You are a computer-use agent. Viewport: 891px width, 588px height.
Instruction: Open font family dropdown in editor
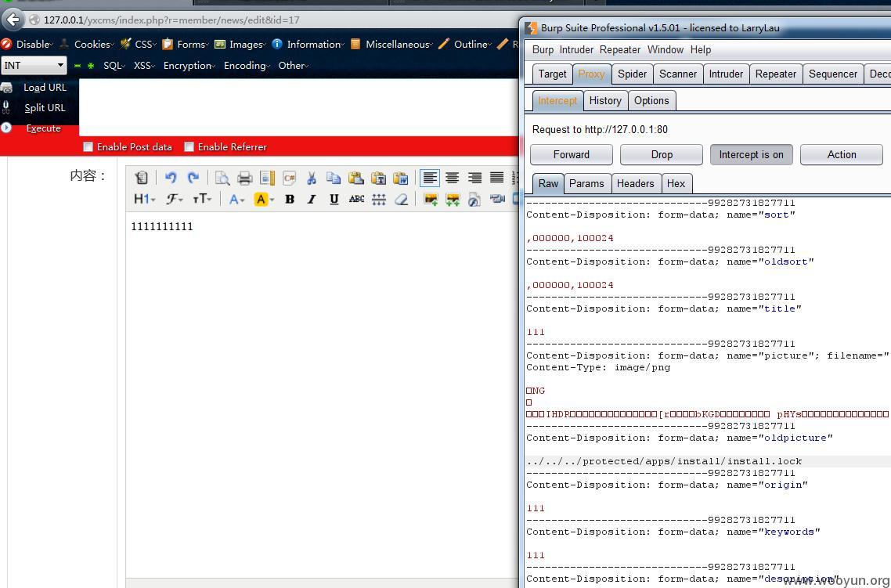(174, 199)
